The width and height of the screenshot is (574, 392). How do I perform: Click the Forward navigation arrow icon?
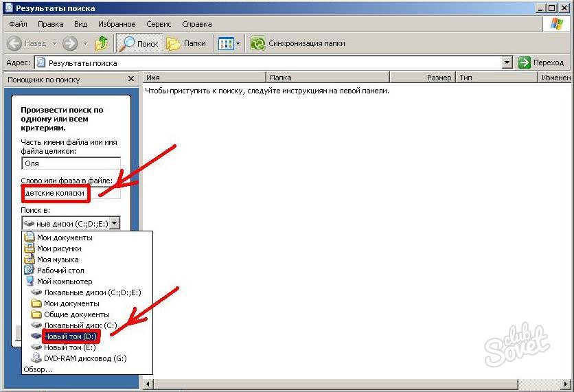click(x=69, y=43)
